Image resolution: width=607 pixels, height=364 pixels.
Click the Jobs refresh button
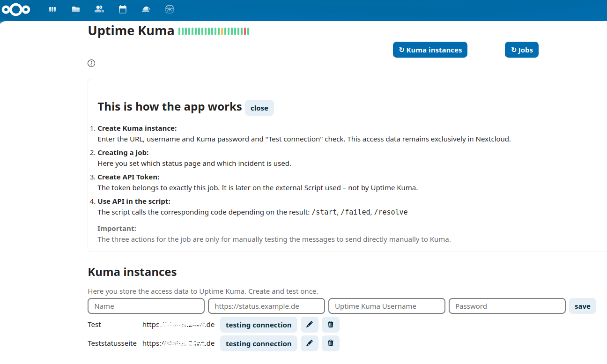coord(522,50)
